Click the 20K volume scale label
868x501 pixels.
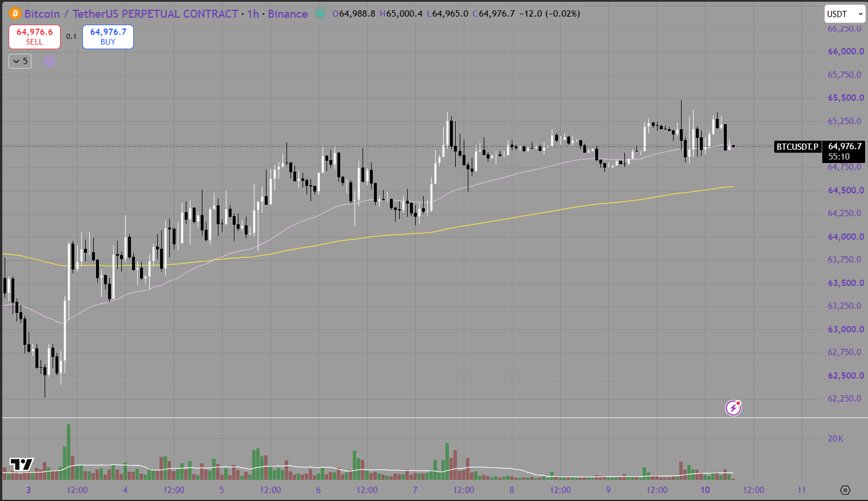pyautogui.click(x=835, y=439)
